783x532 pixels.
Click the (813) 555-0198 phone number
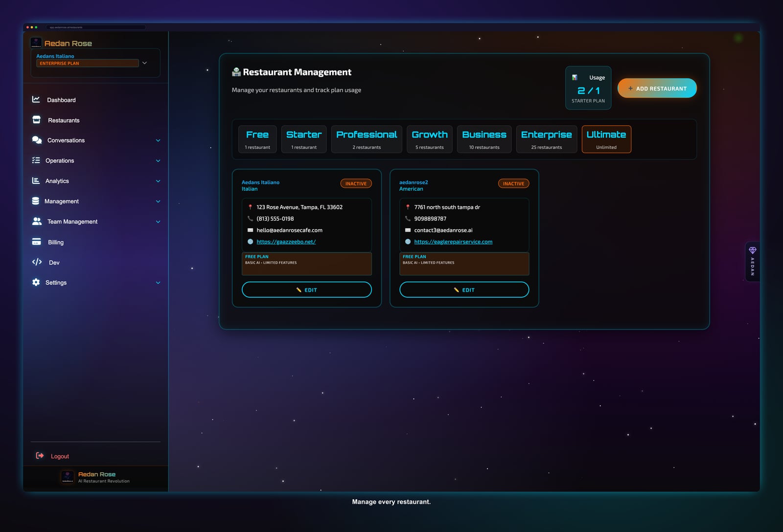point(275,219)
